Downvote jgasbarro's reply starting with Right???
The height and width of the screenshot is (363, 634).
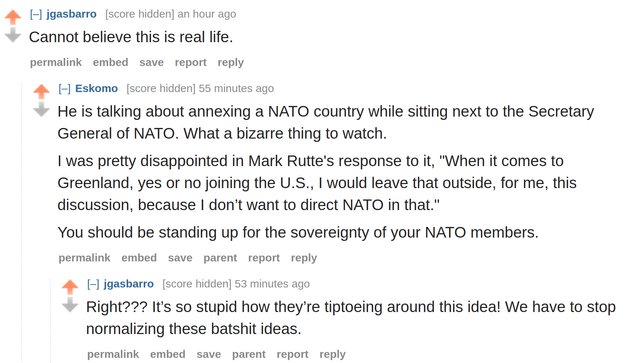point(70,305)
